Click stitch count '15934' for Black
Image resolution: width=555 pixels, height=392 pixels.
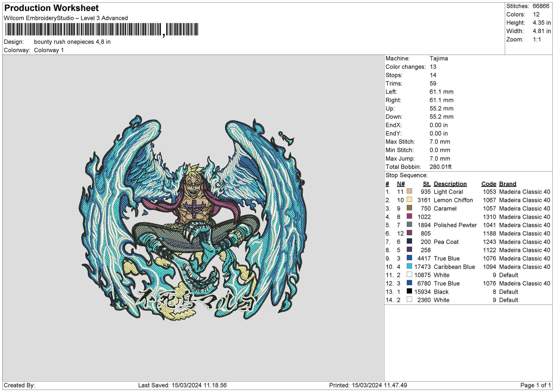422,292
